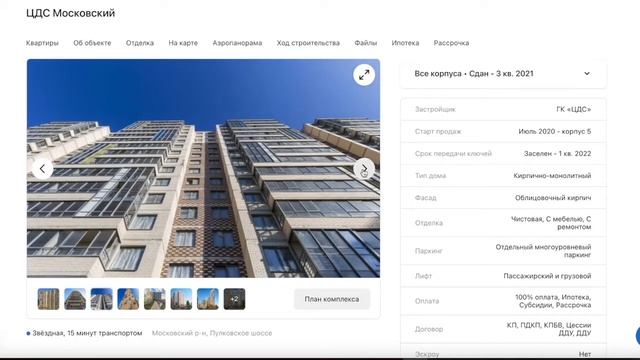640x360 pixels.
Task: Click 'Пассажирский и грузовой' value
Action: click(x=547, y=276)
